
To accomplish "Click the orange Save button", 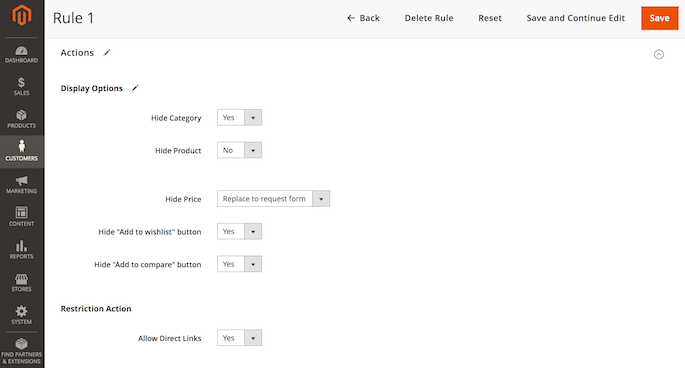I will [660, 18].
